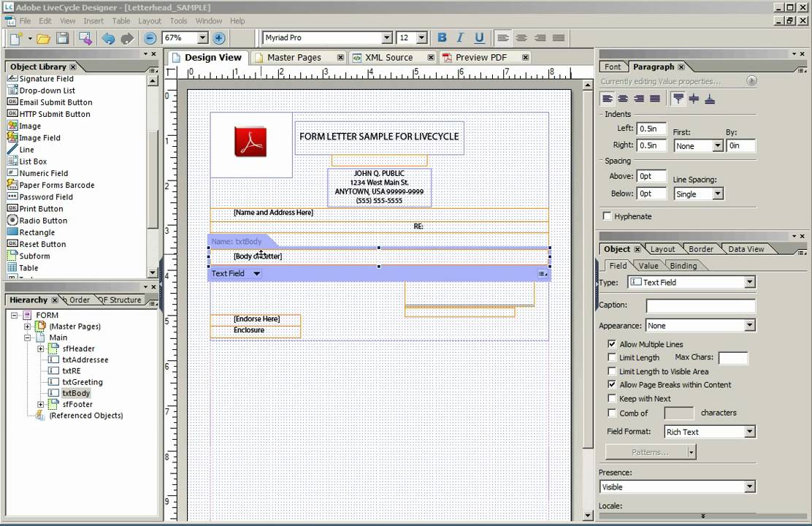Click the Redo arrow icon
Viewport: 812px width, 526px height.
click(x=127, y=38)
